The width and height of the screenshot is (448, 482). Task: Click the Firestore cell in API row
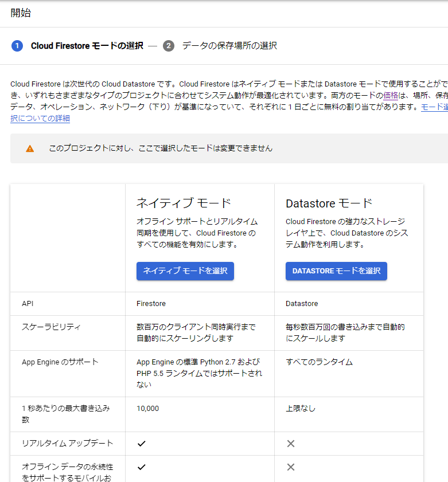[151, 304]
